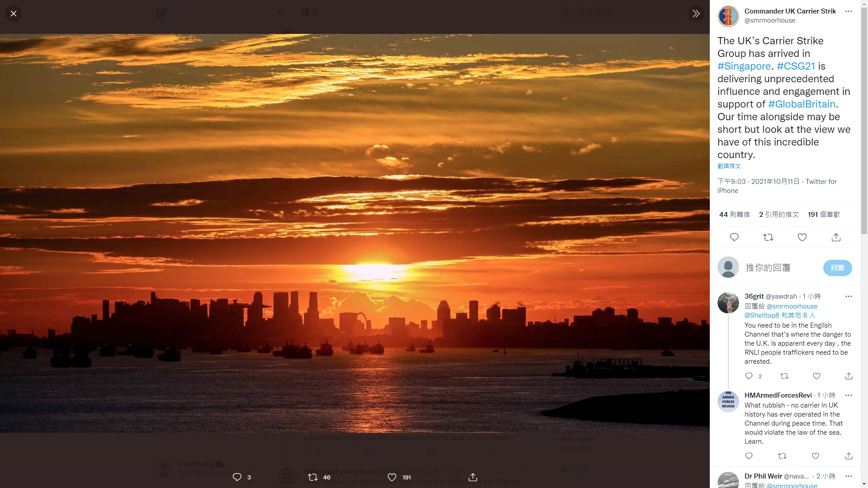This screenshot has height=488, width=868.
Task: Share the main tweet from side panel
Action: 836,237
